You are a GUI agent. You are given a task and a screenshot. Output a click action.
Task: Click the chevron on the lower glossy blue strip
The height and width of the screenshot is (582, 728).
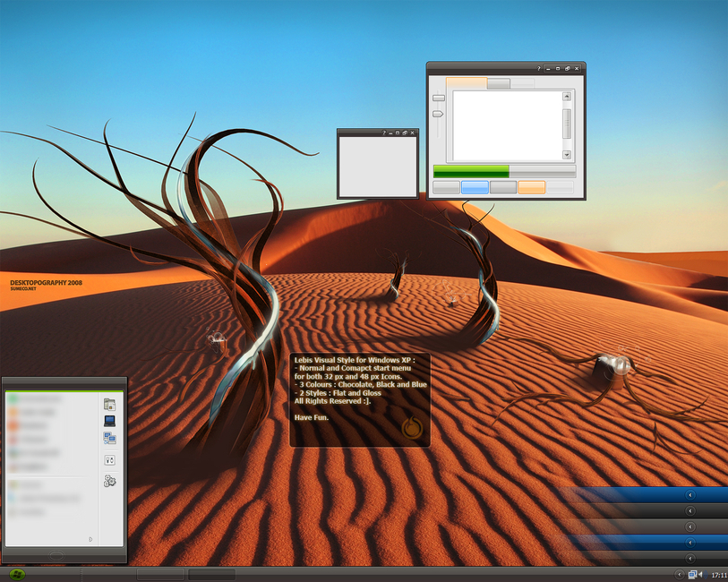tap(689, 543)
